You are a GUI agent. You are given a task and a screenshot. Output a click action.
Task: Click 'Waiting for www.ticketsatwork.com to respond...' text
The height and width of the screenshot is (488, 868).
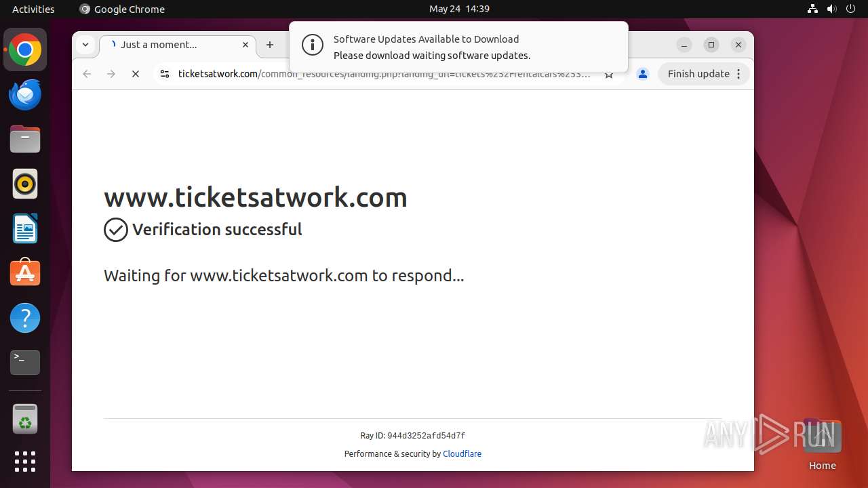point(283,276)
